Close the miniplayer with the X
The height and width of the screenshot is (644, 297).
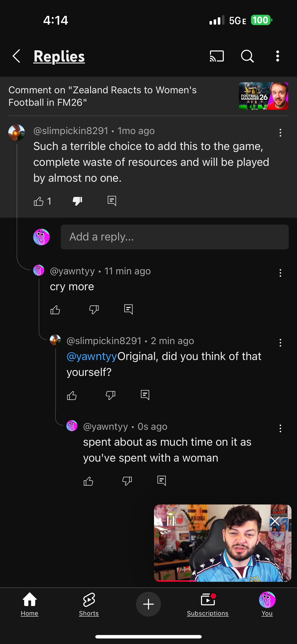pyautogui.click(x=275, y=521)
